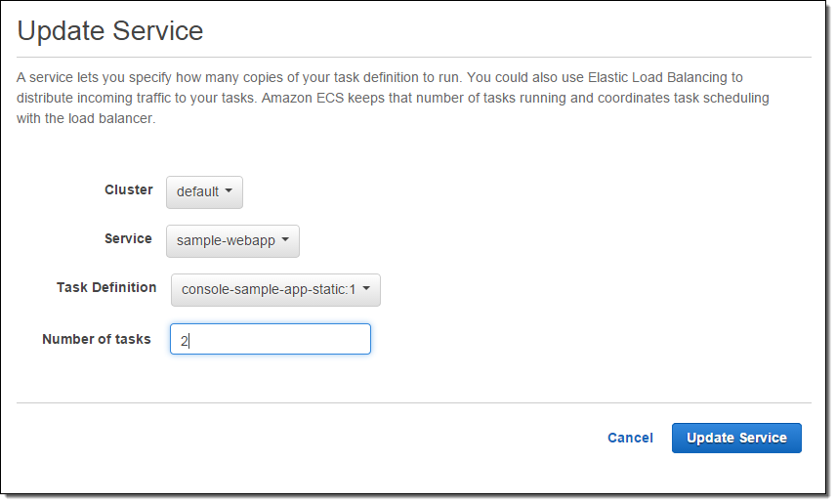Focus the Number of tasks input field
Viewport: 836px width, 504px height.
(271, 339)
